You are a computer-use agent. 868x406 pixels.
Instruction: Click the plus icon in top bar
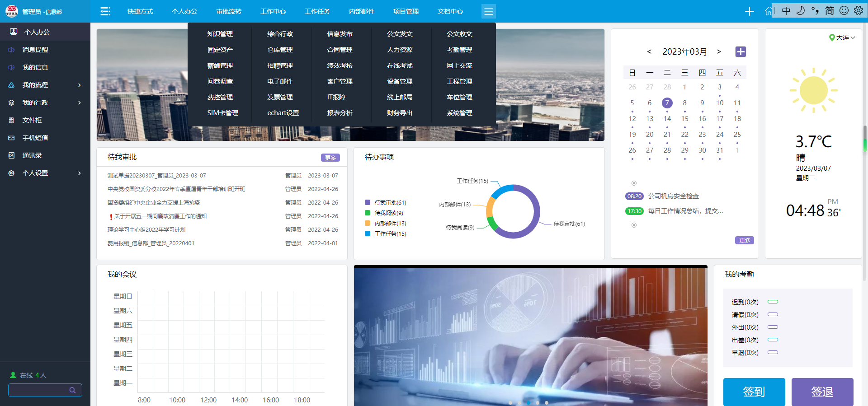tap(749, 11)
